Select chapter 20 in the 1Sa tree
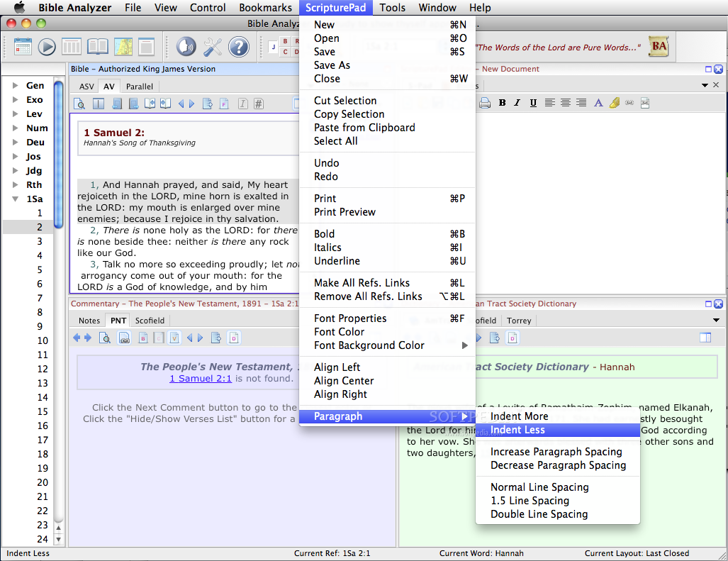 pos(43,482)
